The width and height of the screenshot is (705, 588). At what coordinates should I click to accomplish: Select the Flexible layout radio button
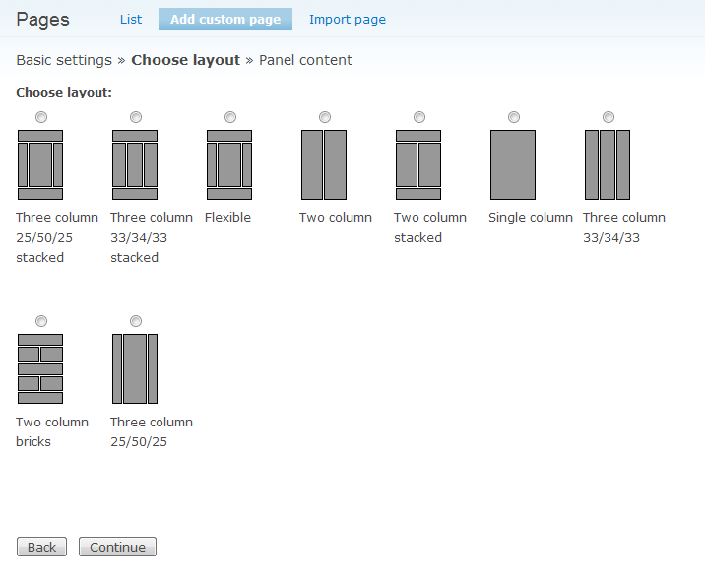tap(230, 117)
